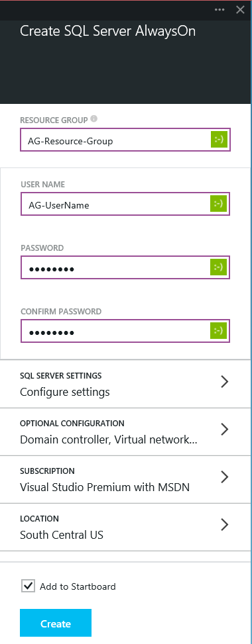Image resolution: width=252 pixels, height=644 pixels.
Task: Click the User Name validation smiley icon
Action: [218, 204]
